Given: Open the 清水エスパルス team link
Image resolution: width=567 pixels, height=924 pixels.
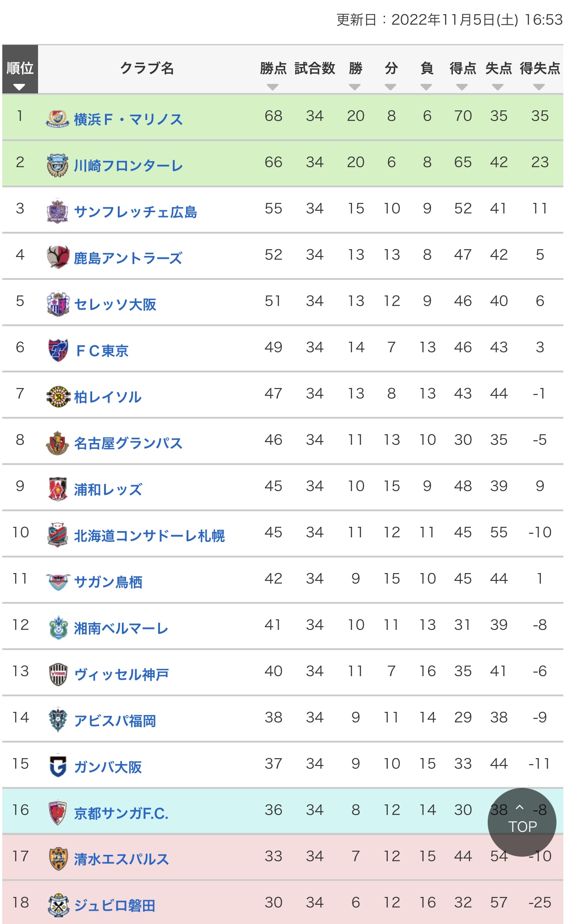Looking at the screenshot, I should coord(121,859).
